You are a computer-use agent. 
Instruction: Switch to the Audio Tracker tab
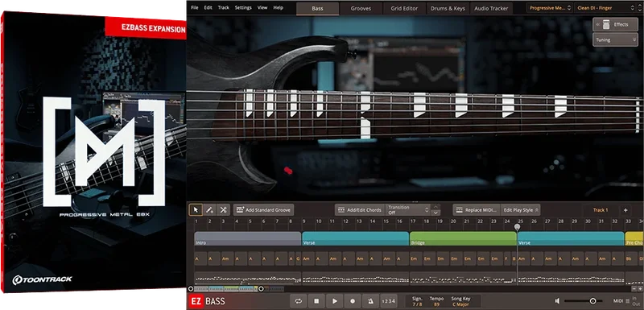click(x=491, y=8)
